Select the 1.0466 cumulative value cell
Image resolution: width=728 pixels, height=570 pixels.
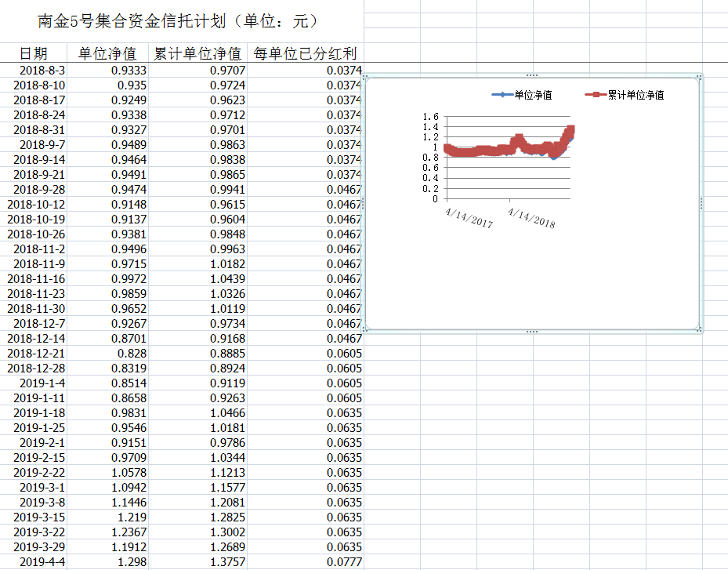[197, 412]
